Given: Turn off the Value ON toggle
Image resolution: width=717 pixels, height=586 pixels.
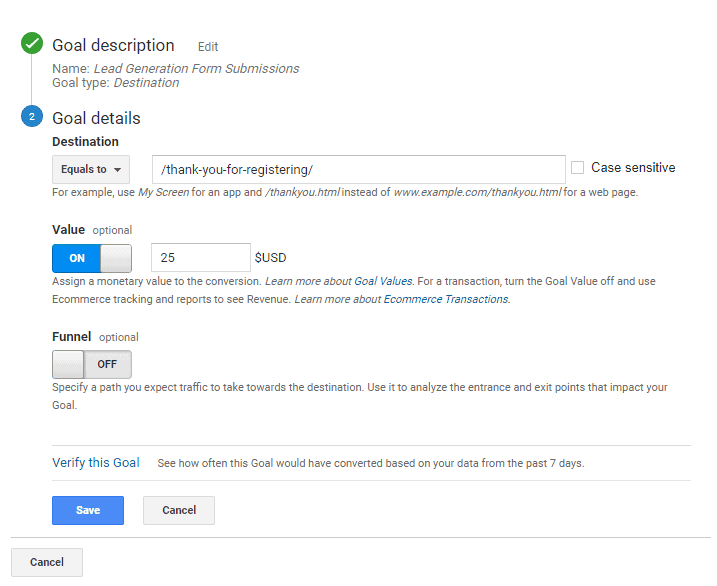Looking at the screenshot, I should (x=92, y=258).
